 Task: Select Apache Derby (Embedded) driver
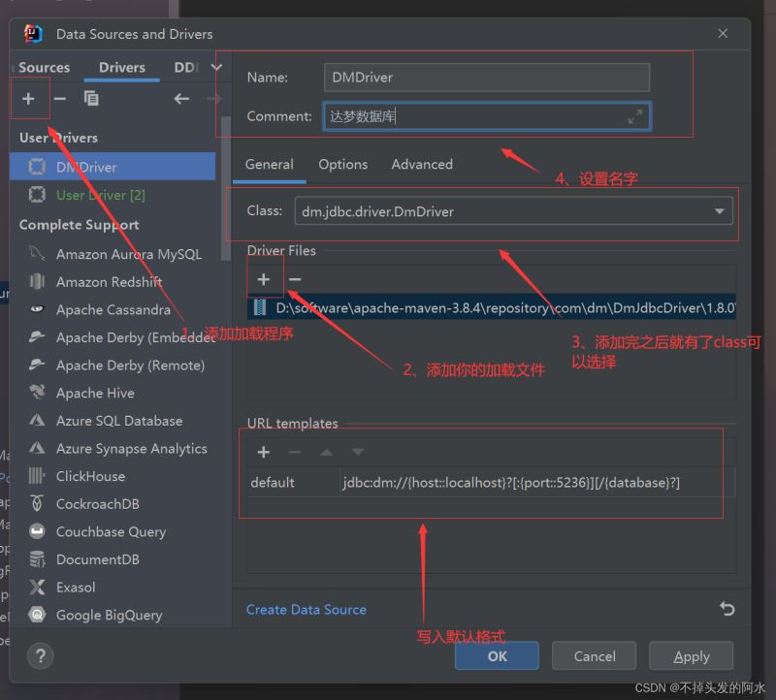pyautogui.click(x=113, y=337)
